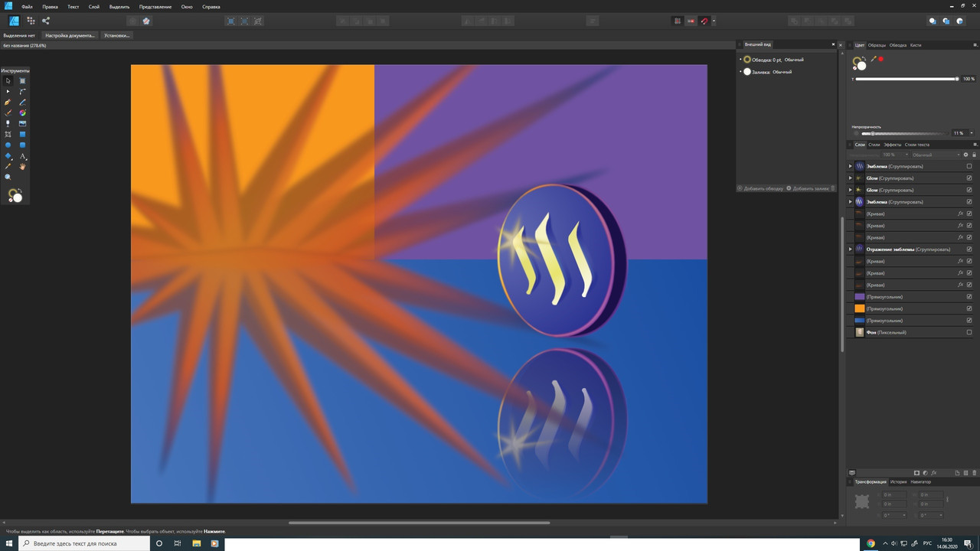Select the Transparency tool (glass icon)
The height and width of the screenshot is (551, 980).
point(8,123)
